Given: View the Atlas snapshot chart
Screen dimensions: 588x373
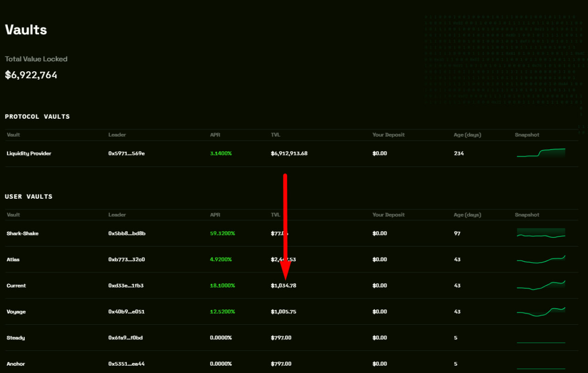Looking at the screenshot, I should (541, 259).
